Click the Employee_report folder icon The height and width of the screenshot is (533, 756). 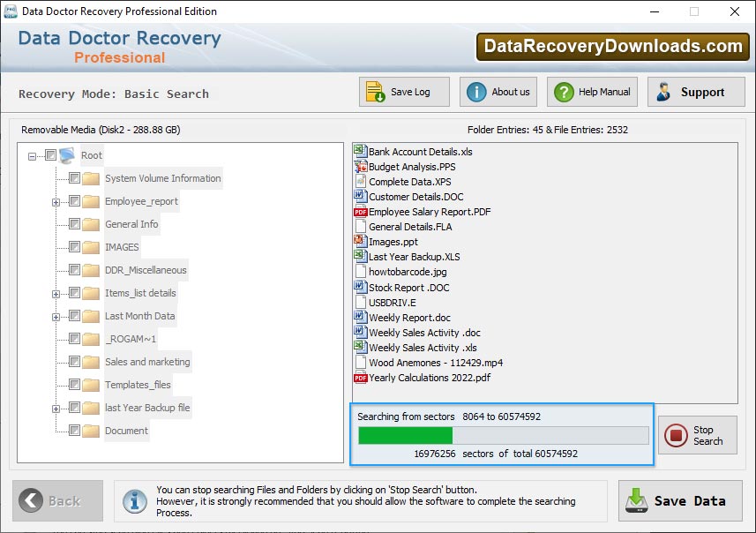point(91,201)
